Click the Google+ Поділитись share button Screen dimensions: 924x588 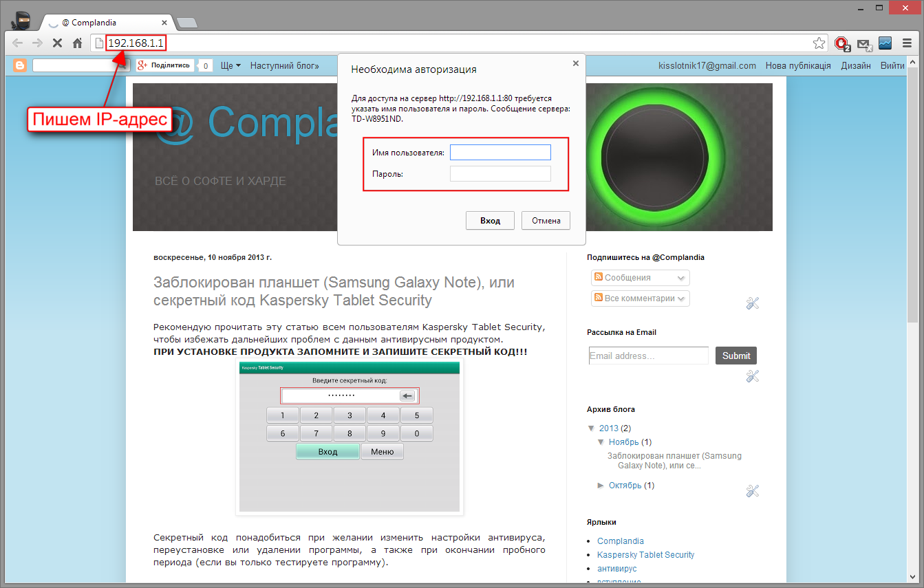pyautogui.click(x=165, y=66)
